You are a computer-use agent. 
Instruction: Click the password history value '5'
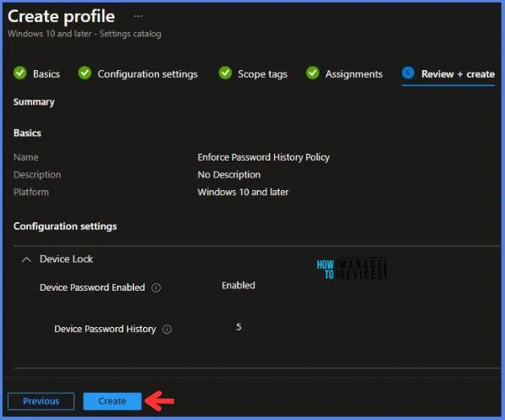239,327
